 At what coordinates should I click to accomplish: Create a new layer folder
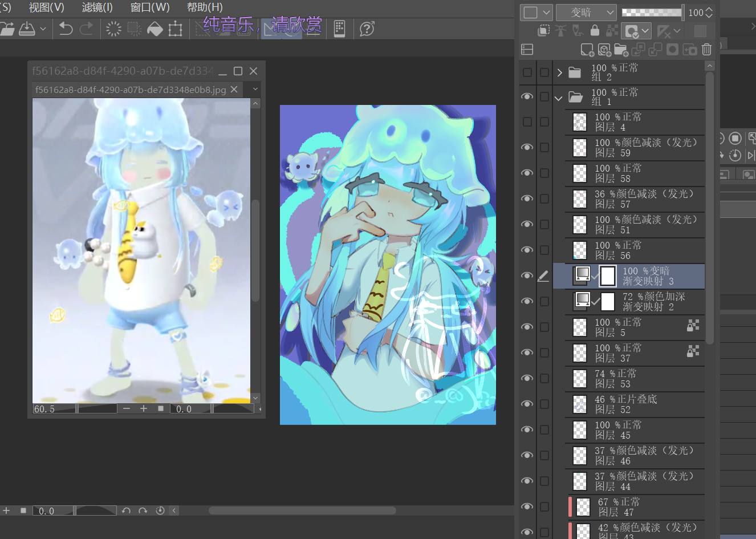(621, 50)
